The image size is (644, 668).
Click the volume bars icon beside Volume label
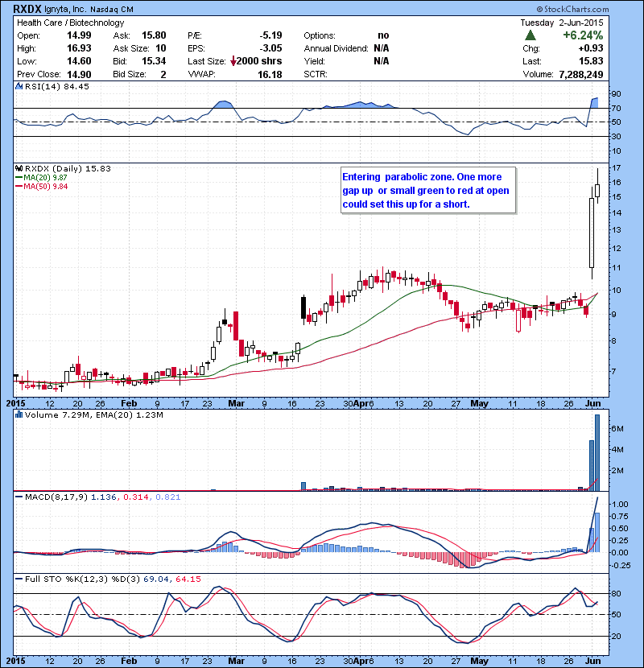(x=19, y=414)
